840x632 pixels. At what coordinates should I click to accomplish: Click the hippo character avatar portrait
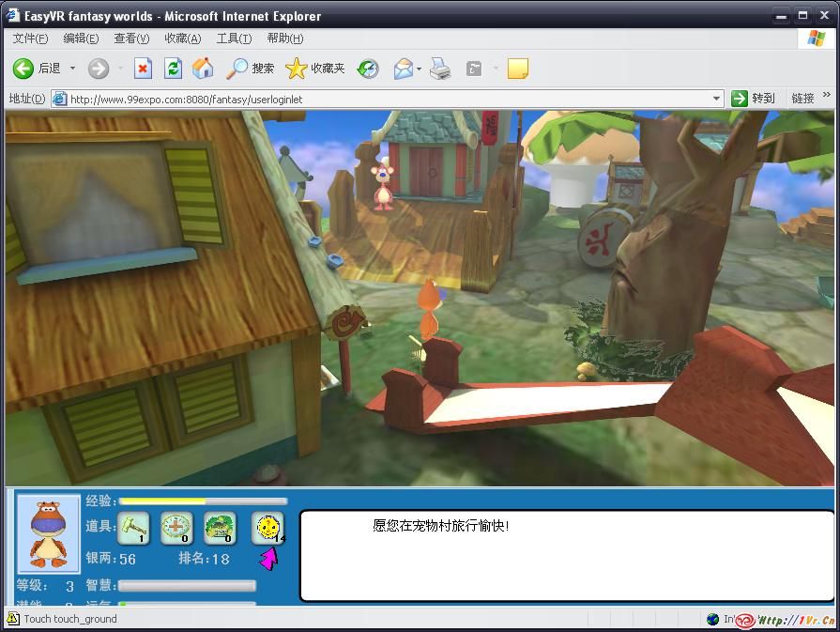pos(49,533)
